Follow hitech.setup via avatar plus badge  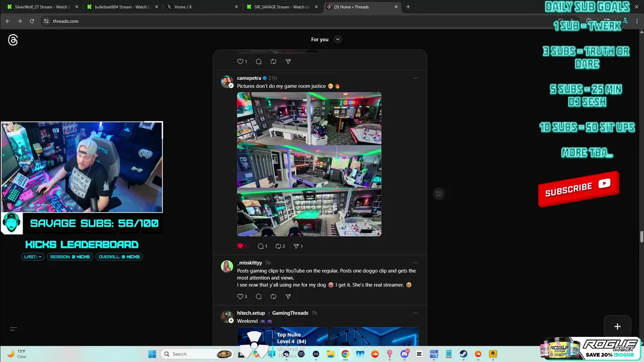[231, 320]
